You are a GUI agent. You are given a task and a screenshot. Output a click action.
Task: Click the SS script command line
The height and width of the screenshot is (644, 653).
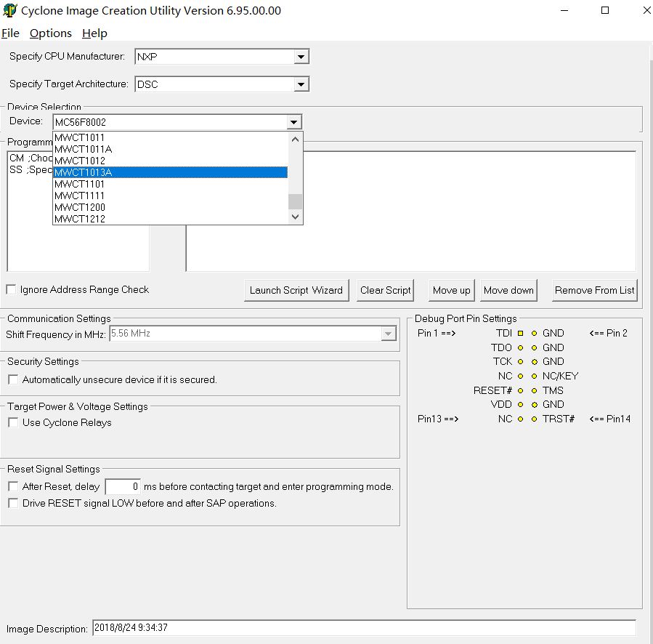point(31,169)
